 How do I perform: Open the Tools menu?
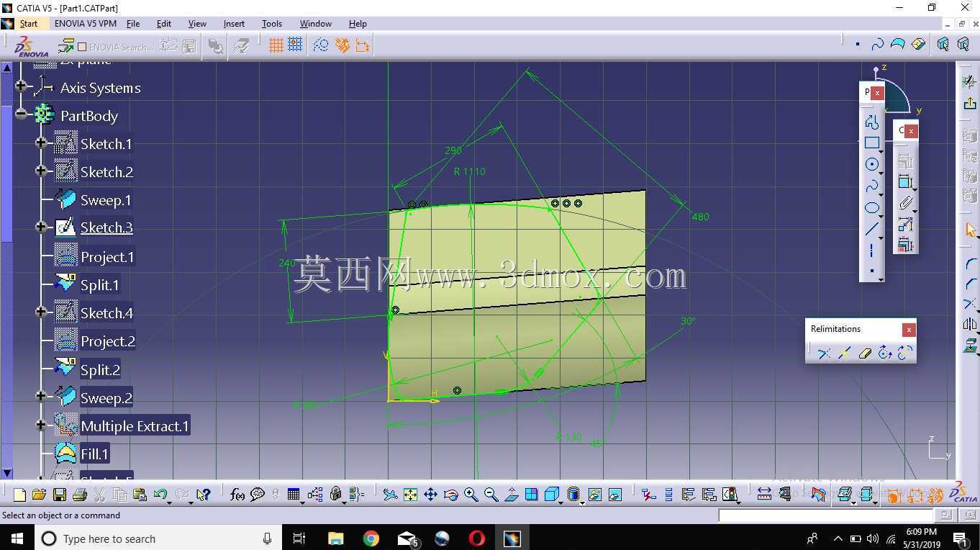pos(272,24)
